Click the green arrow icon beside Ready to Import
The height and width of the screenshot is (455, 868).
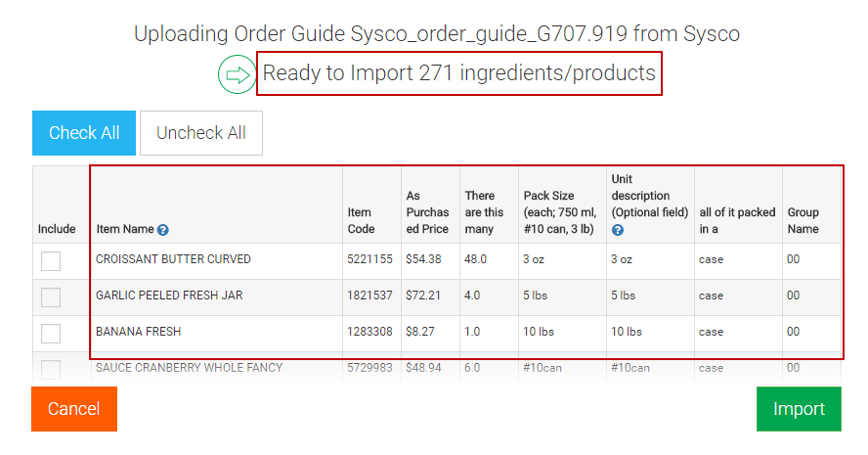236,75
